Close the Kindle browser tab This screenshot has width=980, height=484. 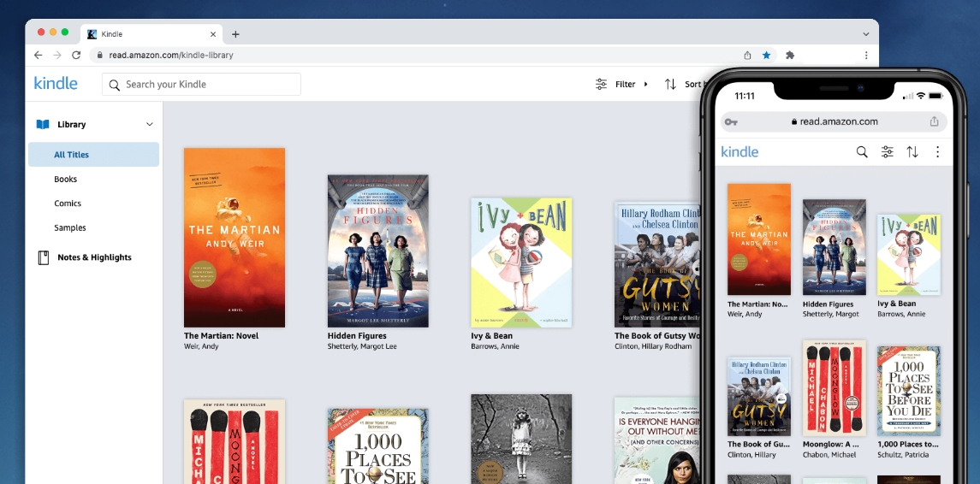click(x=213, y=34)
